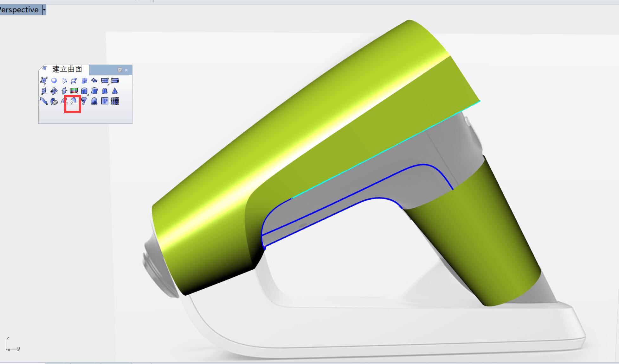Select the Drape surface tool
The image size is (619, 364).
94,101
